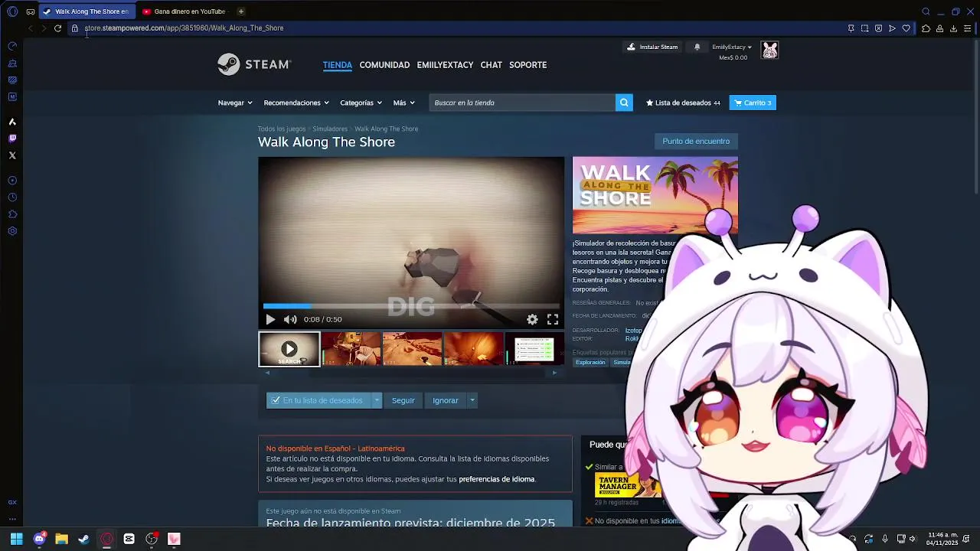Image resolution: width=980 pixels, height=551 pixels.
Task: Open the Navegar dropdown menu
Action: [235, 103]
